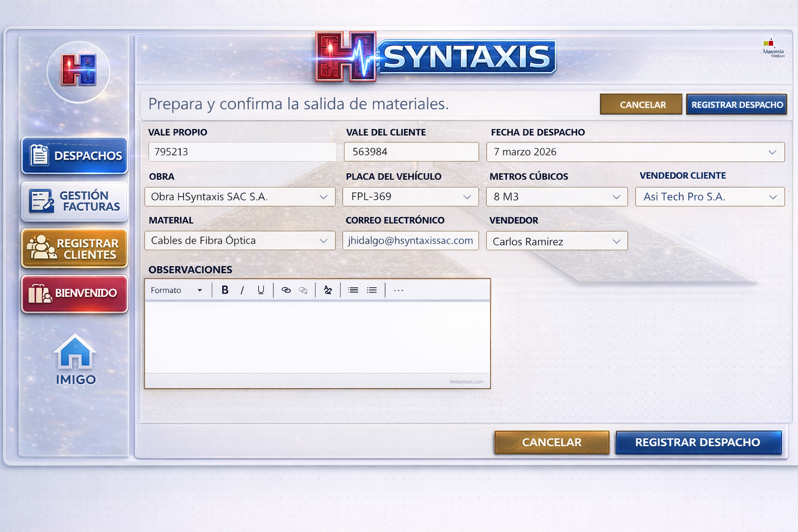Edit the Vale Propio input field

click(242, 152)
